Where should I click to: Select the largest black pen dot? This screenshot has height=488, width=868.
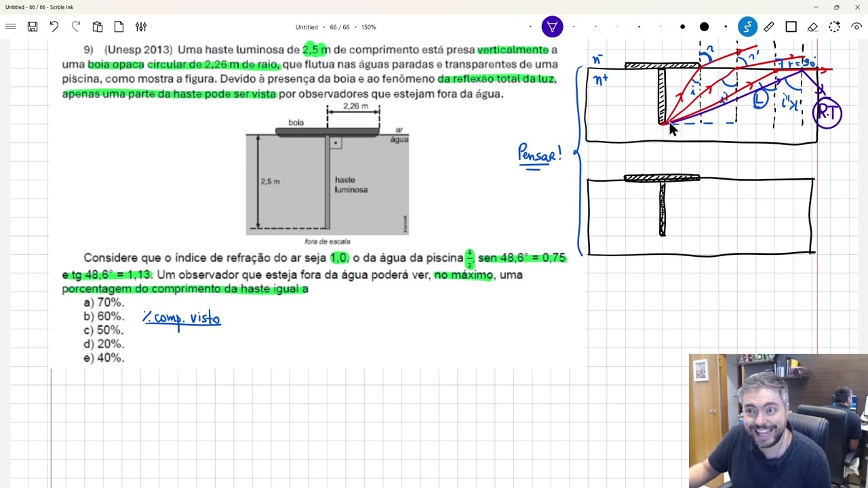tap(704, 27)
